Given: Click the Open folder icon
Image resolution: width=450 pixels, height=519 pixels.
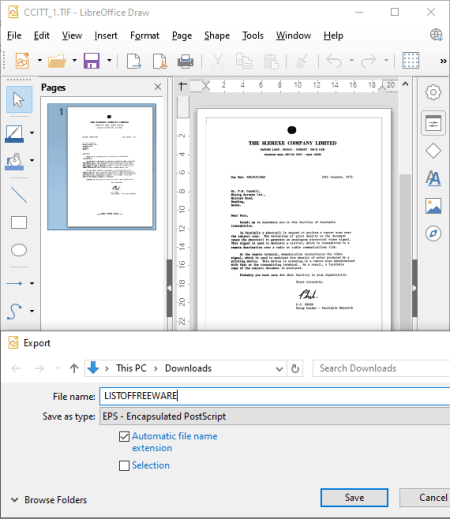Looking at the screenshot, I should (57, 61).
